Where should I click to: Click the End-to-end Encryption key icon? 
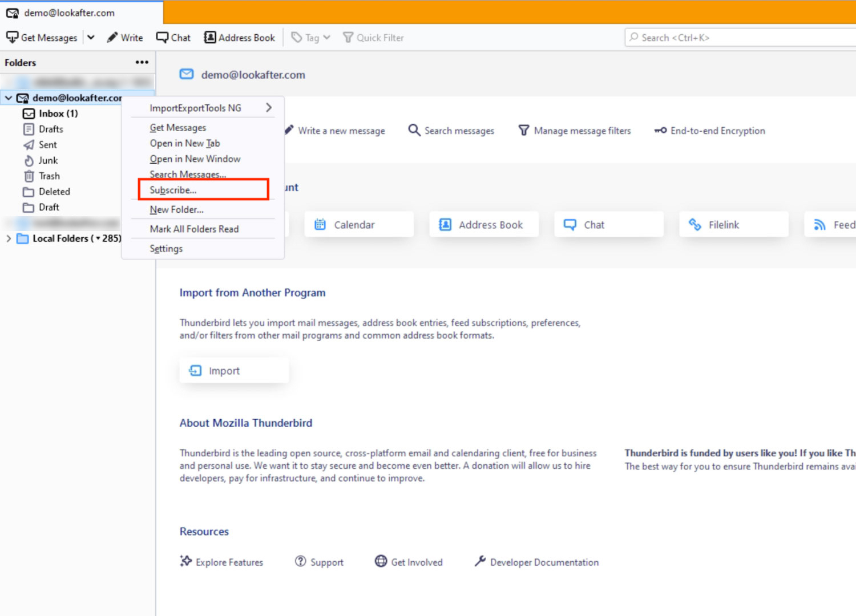pos(660,131)
